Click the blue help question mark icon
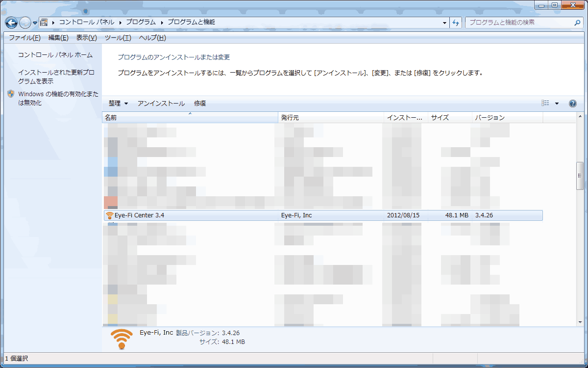The width and height of the screenshot is (588, 368). (572, 104)
